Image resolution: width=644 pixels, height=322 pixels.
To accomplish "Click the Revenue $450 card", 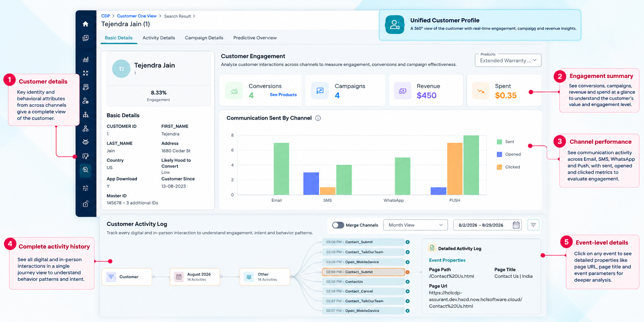I will 426,90.
